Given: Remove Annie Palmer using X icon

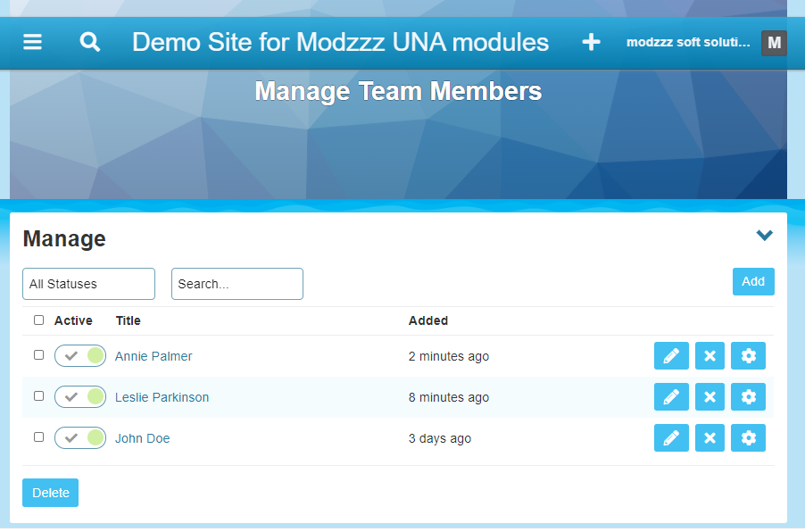Looking at the screenshot, I should 710,356.
